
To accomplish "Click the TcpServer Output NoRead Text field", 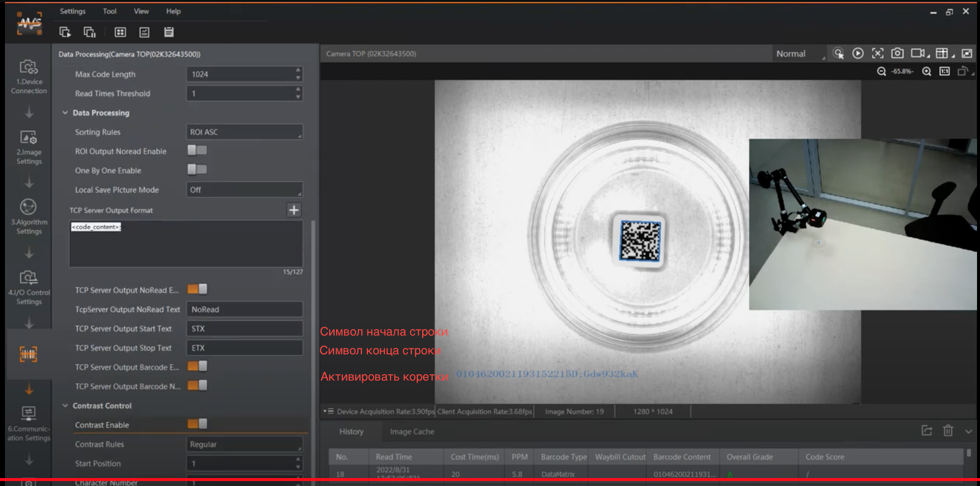I will [245, 309].
